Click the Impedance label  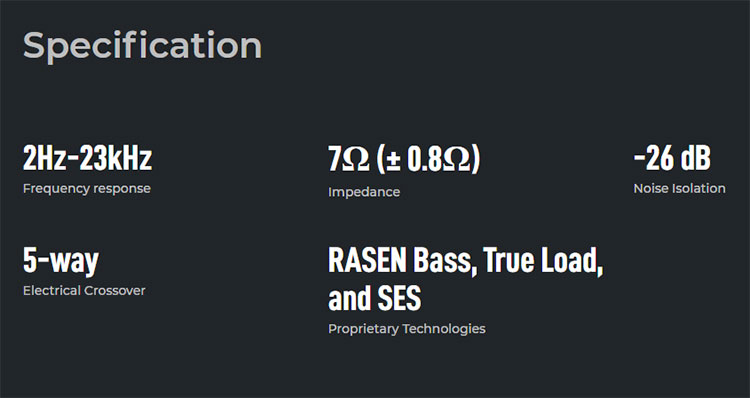click(x=364, y=192)
